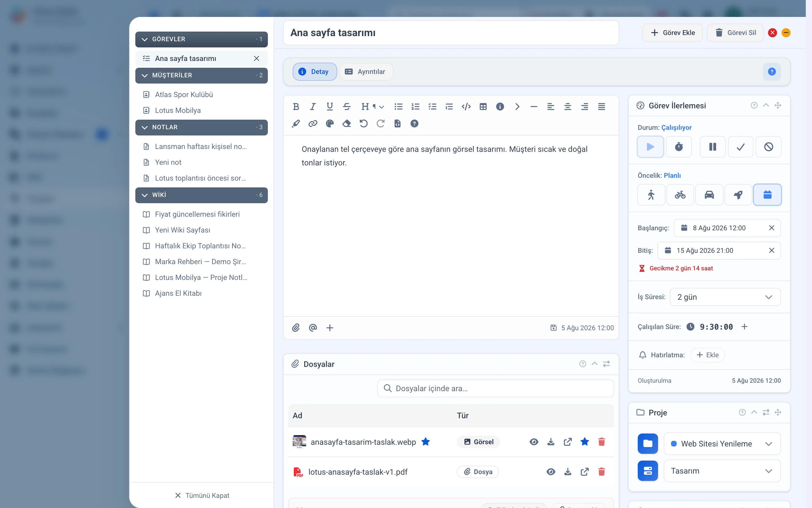Collapse the WİKİ section

(x=201, y=195)
